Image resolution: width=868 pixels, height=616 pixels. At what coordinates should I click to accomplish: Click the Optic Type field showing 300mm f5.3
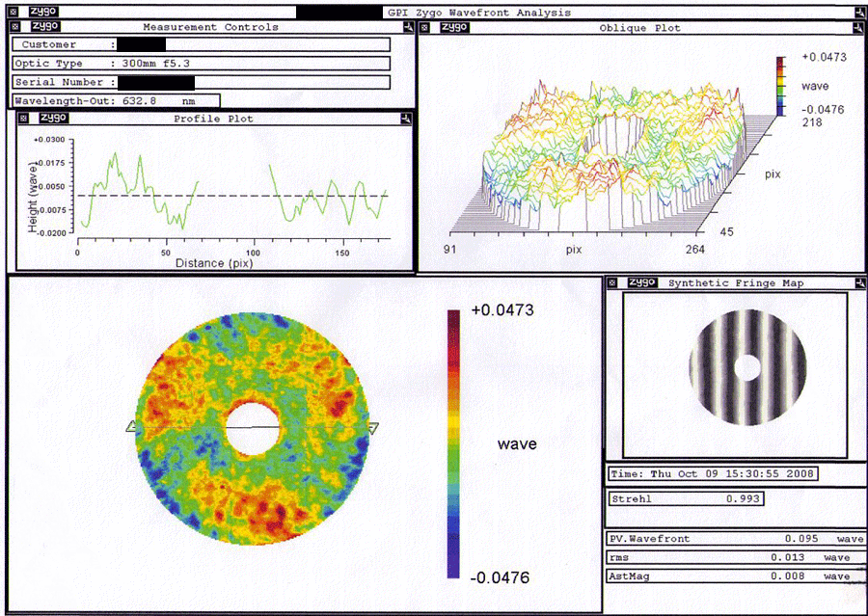coord(201,63)
